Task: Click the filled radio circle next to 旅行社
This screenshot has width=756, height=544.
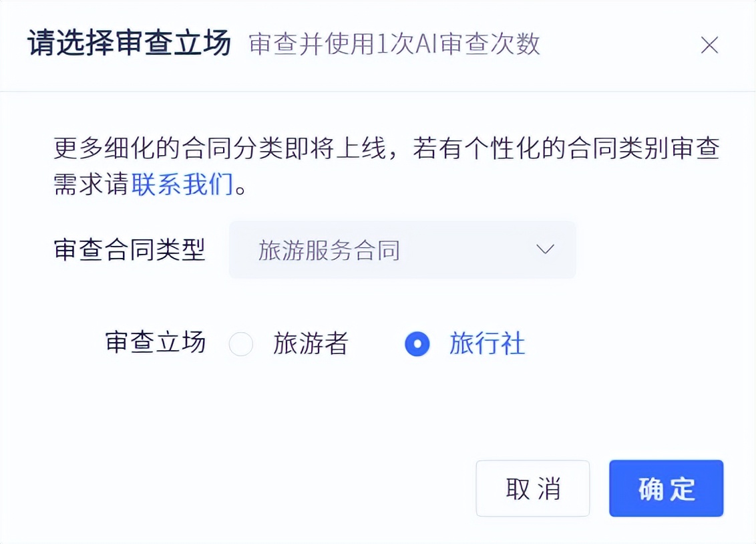Action: 416,344
